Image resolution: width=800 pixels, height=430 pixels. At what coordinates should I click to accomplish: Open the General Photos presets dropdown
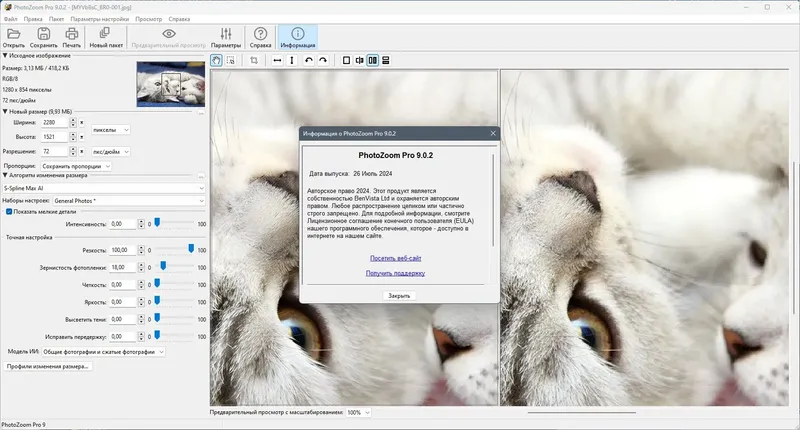(129, 201)
